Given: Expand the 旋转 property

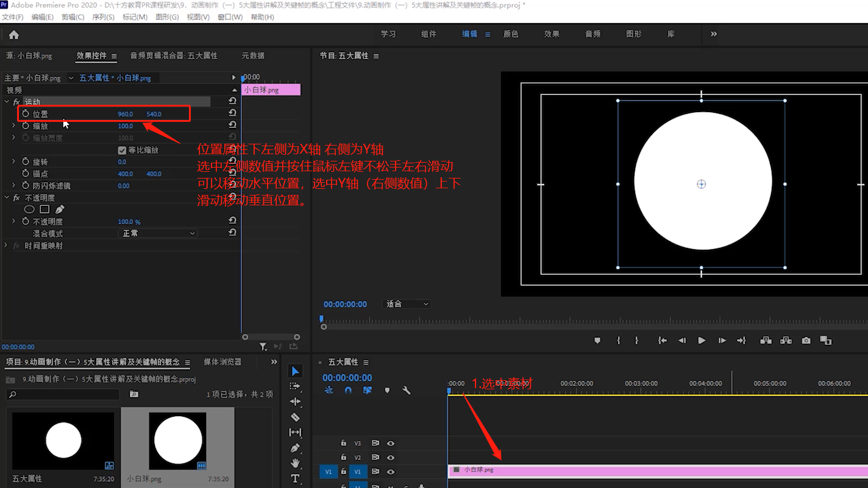Looking at the screenshot, I should 13,161.
